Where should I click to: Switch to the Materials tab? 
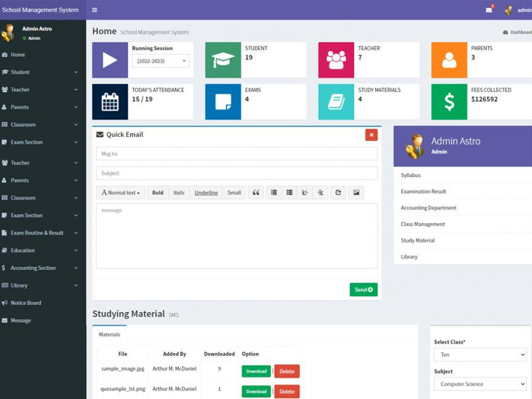[x=109, y=334]
